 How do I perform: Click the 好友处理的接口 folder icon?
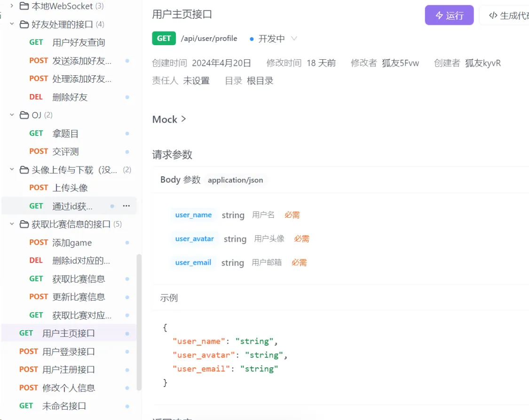pyautogui.click(x=24, y=24)
